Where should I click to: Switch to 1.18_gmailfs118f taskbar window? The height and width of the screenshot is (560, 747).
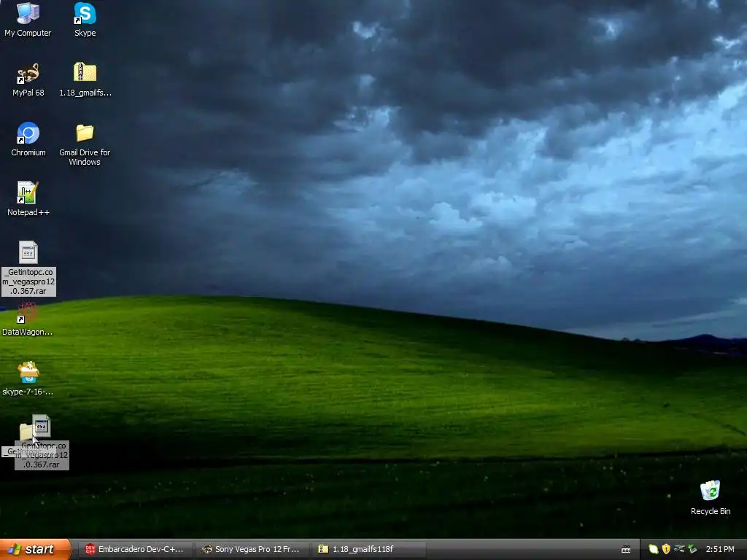coord(368,549)
